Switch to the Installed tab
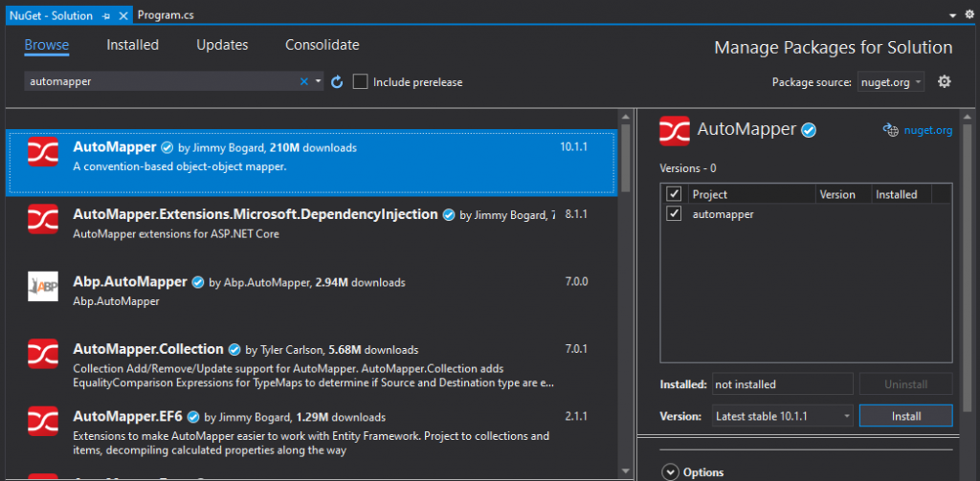980x481 pixels. 132,45
